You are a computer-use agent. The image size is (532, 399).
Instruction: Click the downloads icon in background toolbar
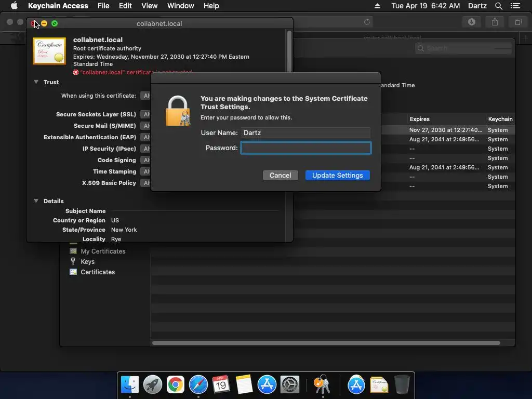(x=472, y=22)
